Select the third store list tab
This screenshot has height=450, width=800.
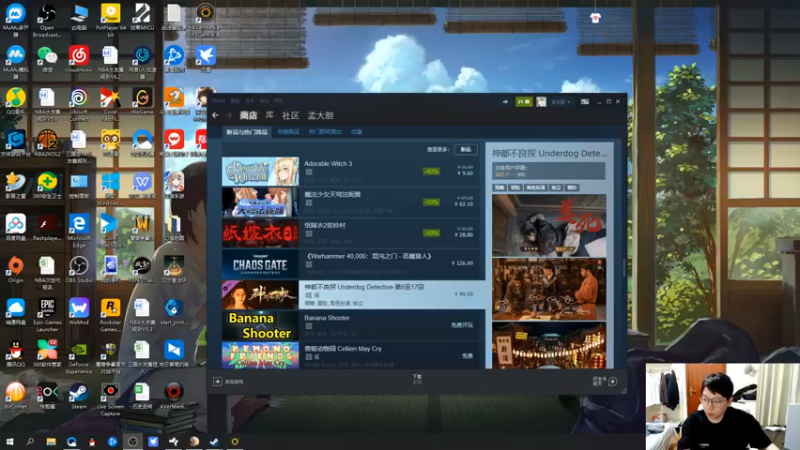tap(325, 132)
